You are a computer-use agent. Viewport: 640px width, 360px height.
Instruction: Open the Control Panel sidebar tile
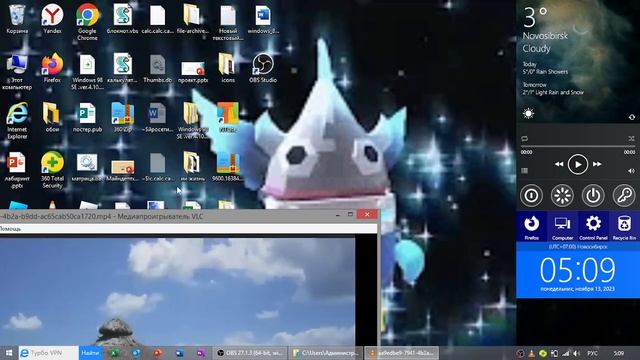coord(593,227)
